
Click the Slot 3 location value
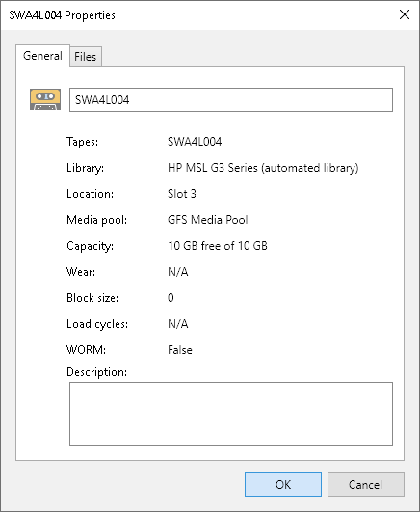coord(182,194)
